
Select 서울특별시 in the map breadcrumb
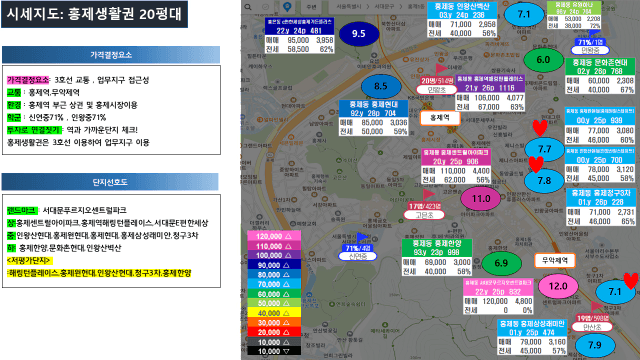(x=350, y=7)
